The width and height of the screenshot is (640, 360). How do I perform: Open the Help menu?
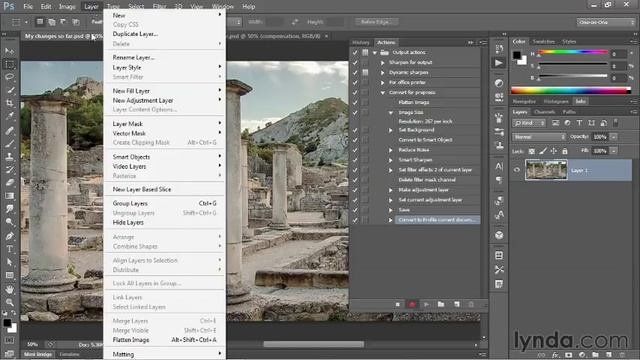click(249, 7)
